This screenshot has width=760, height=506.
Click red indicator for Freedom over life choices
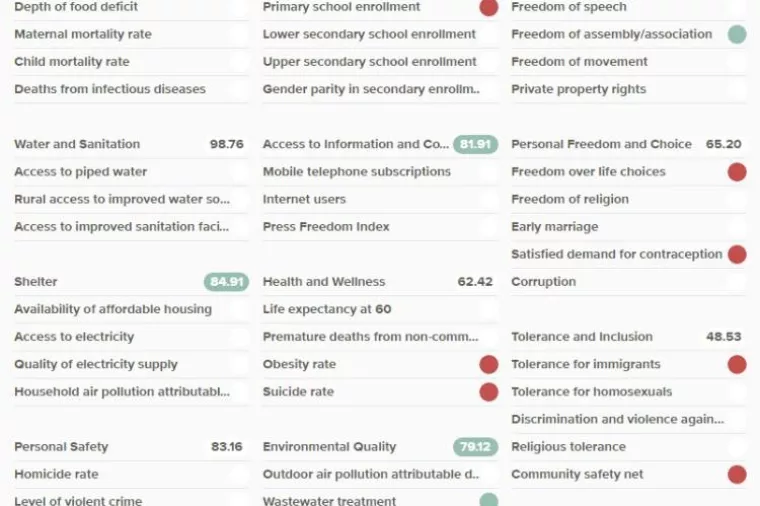click(737, 172)
